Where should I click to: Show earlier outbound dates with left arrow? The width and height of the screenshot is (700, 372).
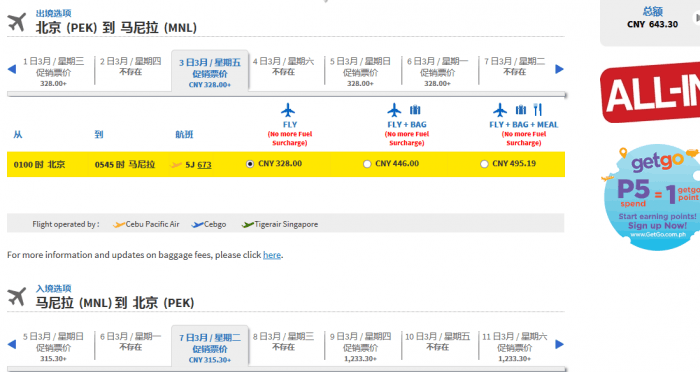12,69
